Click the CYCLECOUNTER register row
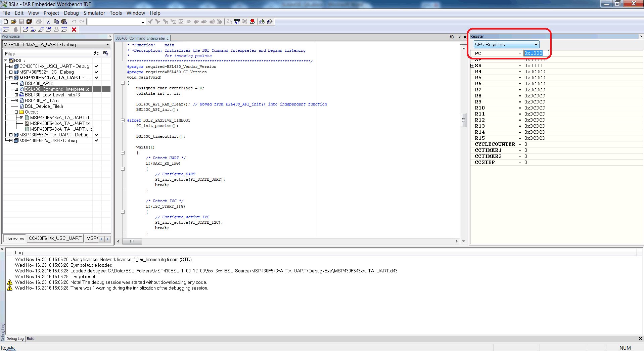Viewport: 644px width, 351px height. pos(557,144)
